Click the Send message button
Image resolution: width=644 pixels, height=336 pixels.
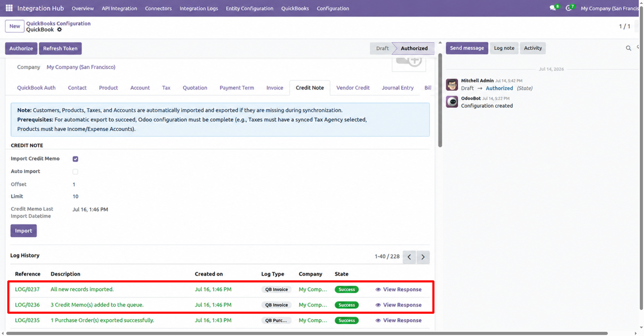pos(467,48)
